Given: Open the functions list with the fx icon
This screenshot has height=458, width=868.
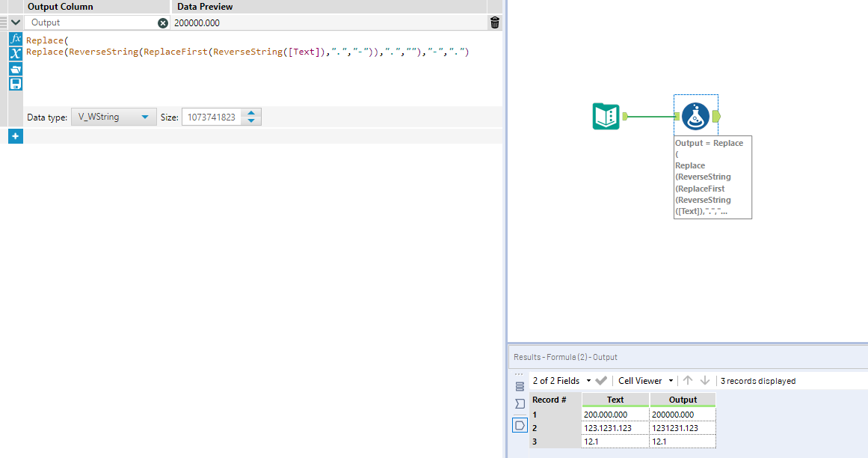Looking at the screenshot, I should 15,40.
